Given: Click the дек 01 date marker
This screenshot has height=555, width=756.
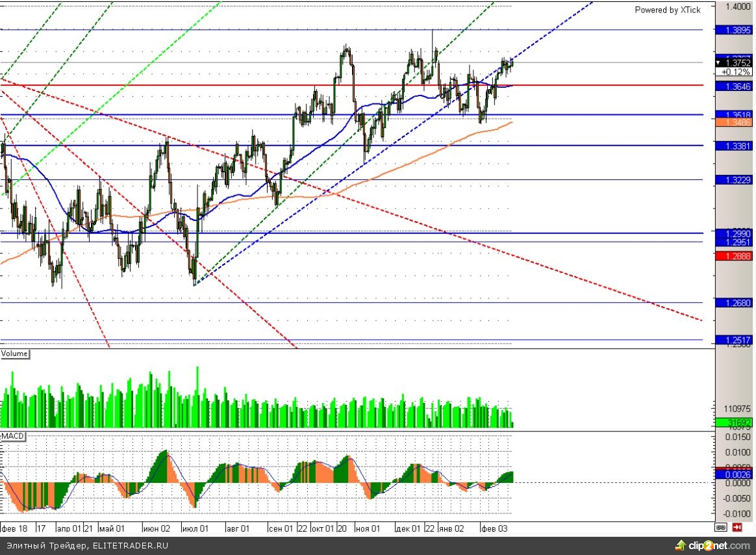Looking at the screenshot, I should click(408, 528).
